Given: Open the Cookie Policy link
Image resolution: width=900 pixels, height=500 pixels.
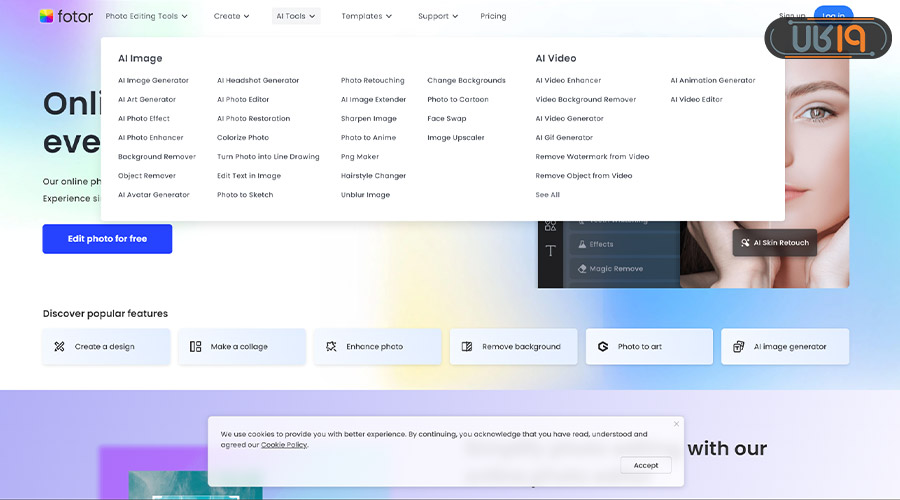Looking at the screenshot, I should click(x=284, y=445).
